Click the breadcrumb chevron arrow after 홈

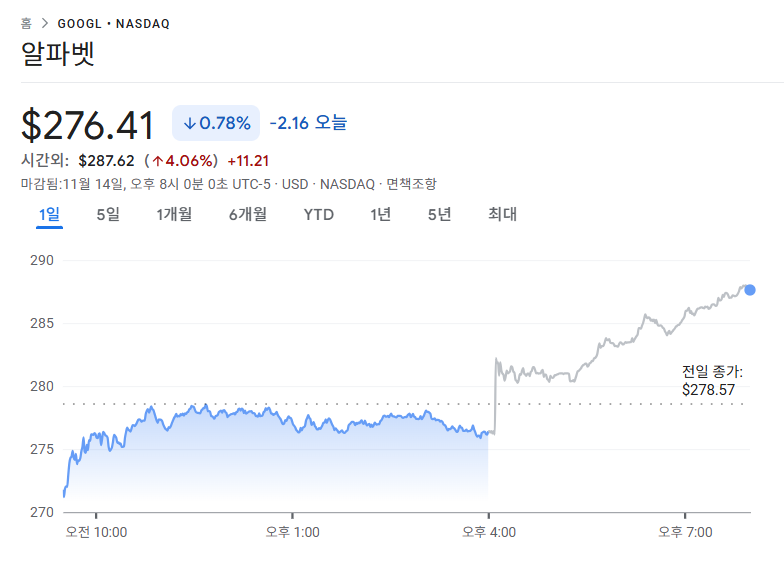[45, 24]
